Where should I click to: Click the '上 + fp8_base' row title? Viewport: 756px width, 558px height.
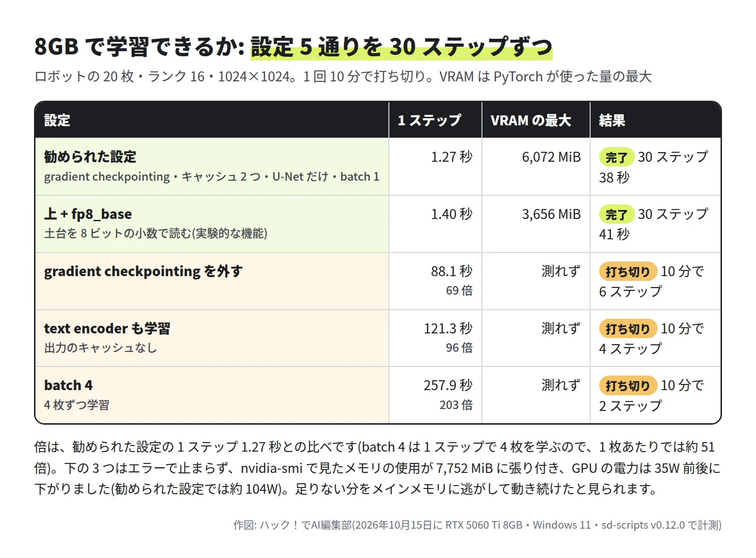pos(88,214)
